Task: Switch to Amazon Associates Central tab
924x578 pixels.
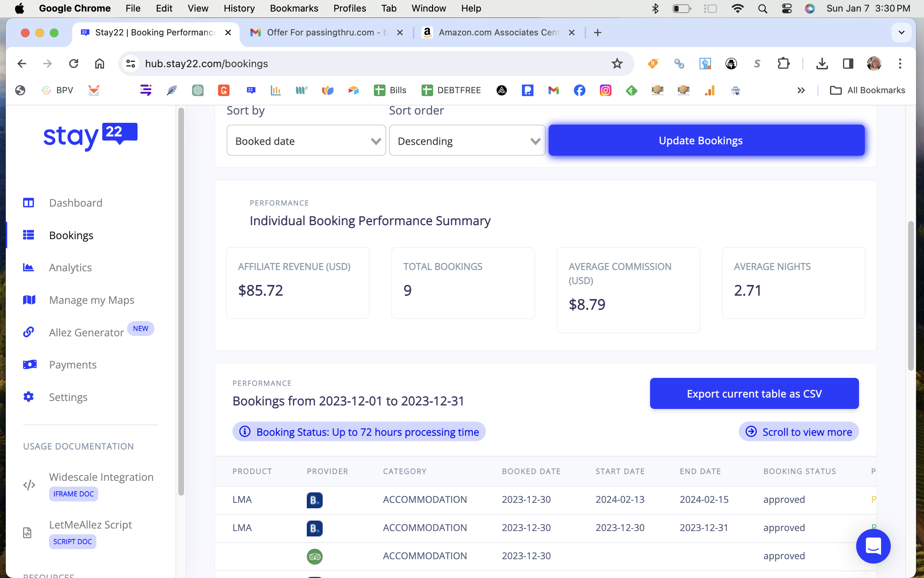Action: 498,33
